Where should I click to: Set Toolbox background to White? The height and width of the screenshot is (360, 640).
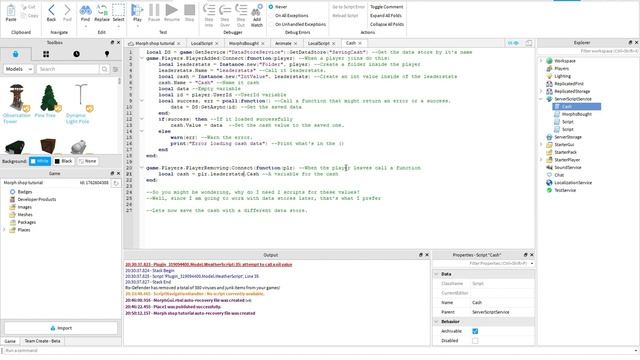pos(40,161)
